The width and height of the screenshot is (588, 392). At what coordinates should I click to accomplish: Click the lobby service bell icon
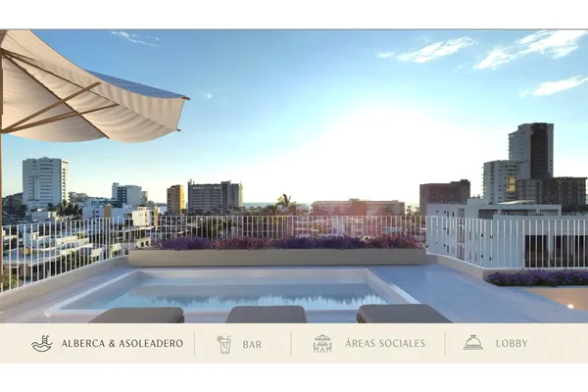[472, 343]
